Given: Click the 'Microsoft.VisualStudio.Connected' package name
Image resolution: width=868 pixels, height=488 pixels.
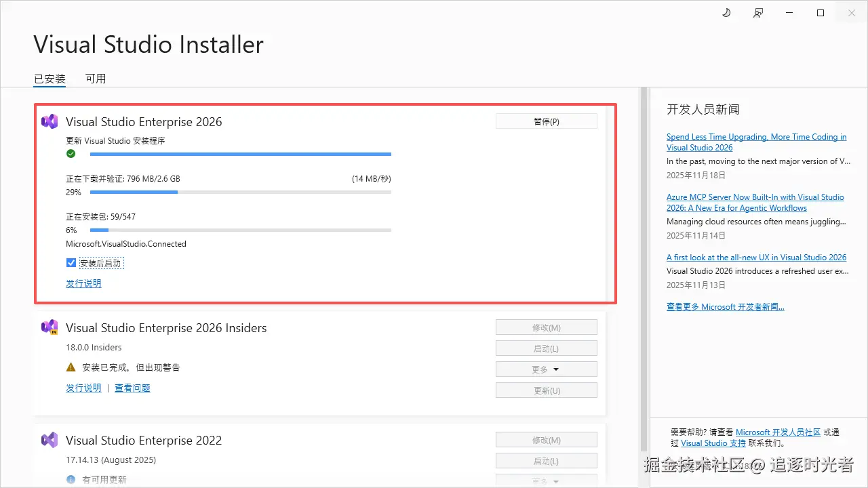Looking at the screenshot, I should click(126, 244).
